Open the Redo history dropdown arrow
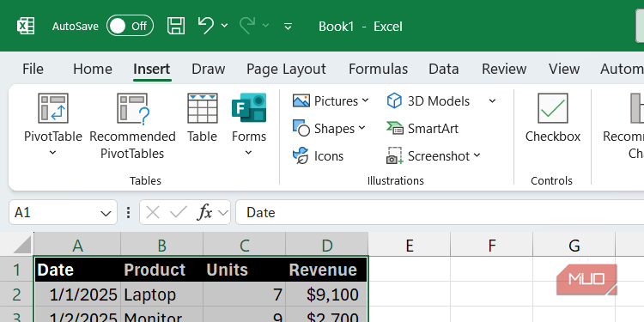This screenshot has height=322, width=644. click(x=265, y=26)
